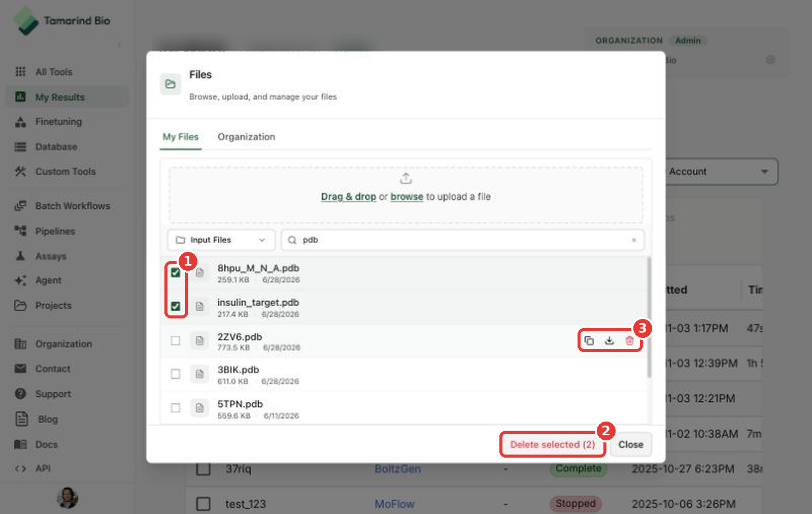Click Delete selected (2) button

click(553, 444)
